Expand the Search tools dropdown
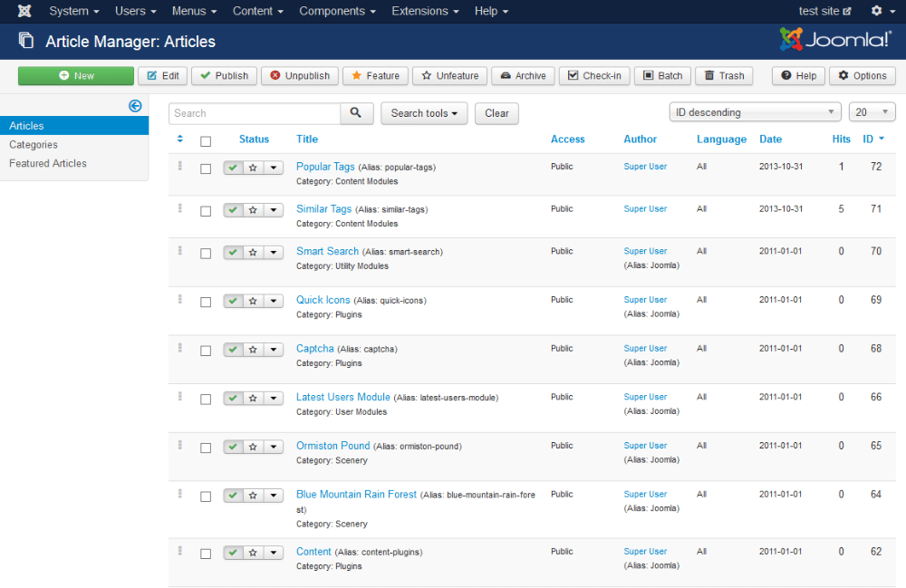The width and height of the screenshot is (906, 588). pos(424,113)
